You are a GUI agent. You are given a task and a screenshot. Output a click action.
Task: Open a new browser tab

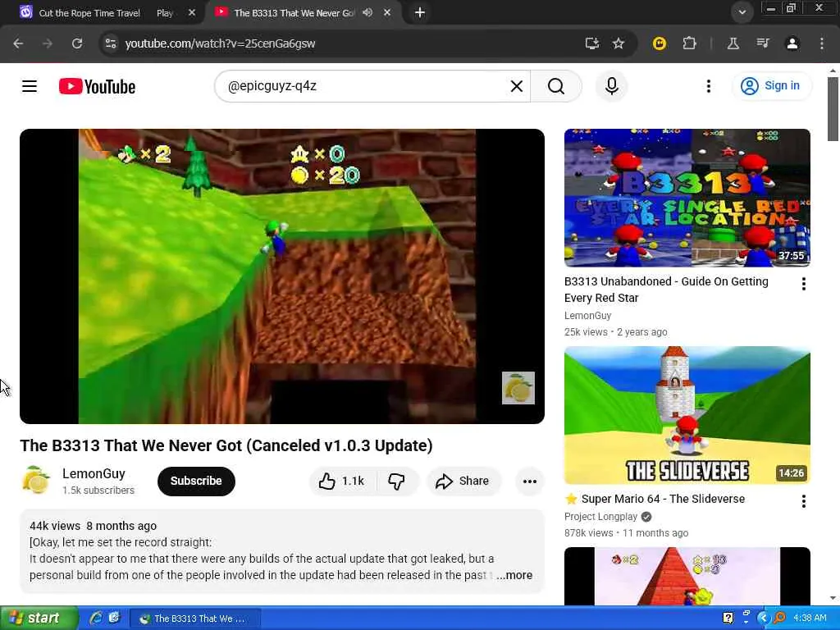coord(420,12)
